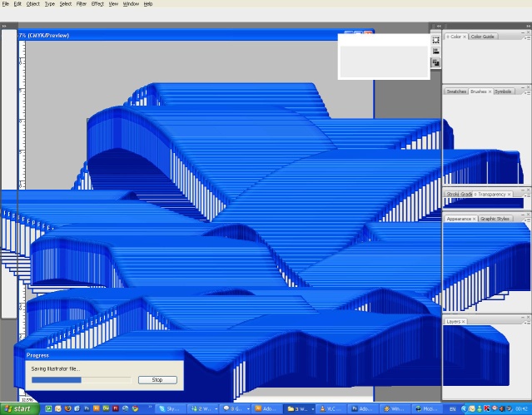
Task: Click the Windows Start button
Action: coord(18,409)
